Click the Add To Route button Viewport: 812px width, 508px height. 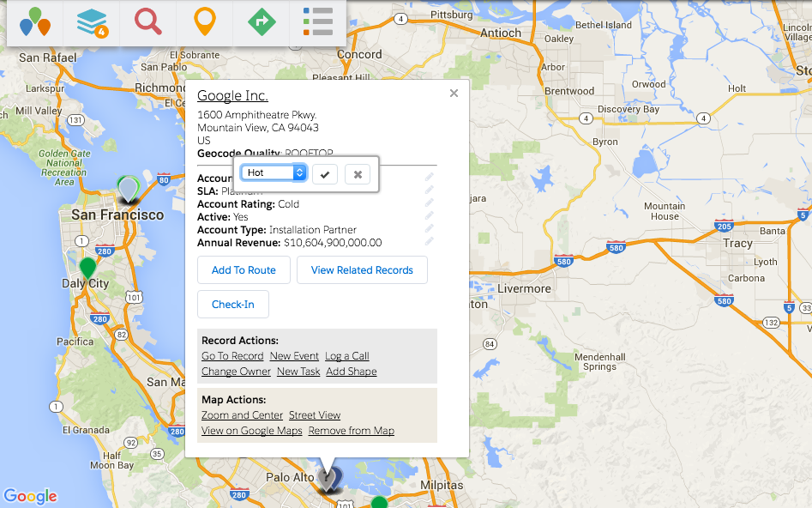click(244, 270)
